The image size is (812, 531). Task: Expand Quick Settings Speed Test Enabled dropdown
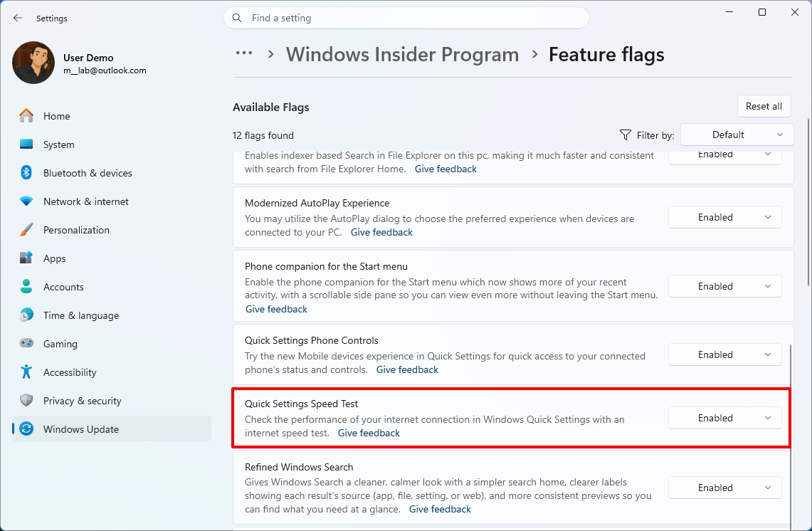tap(724, 418)
